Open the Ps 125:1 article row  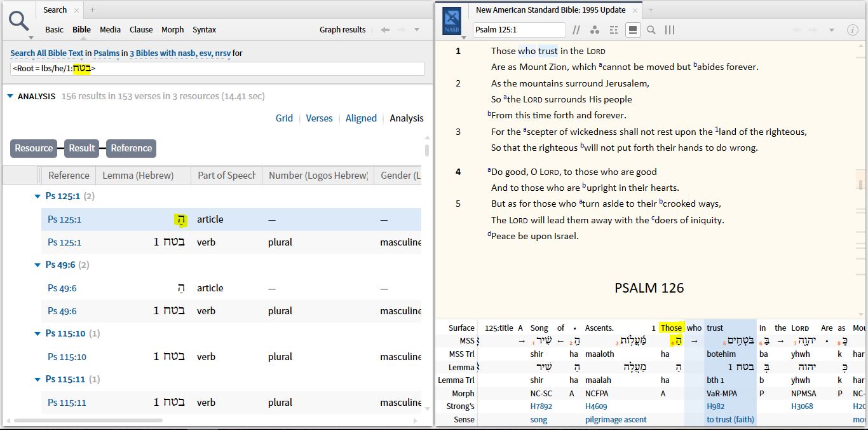pos(231,219)
